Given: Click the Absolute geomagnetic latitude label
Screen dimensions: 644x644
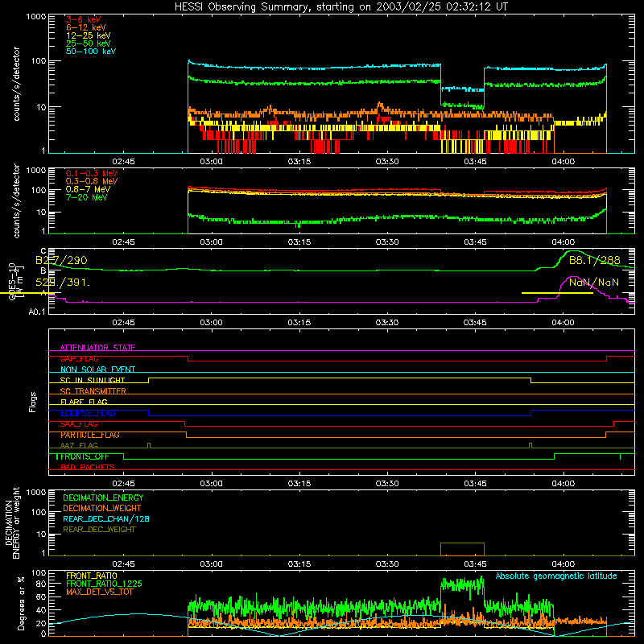Looking at the screenshot, I should tap(556, 576).
